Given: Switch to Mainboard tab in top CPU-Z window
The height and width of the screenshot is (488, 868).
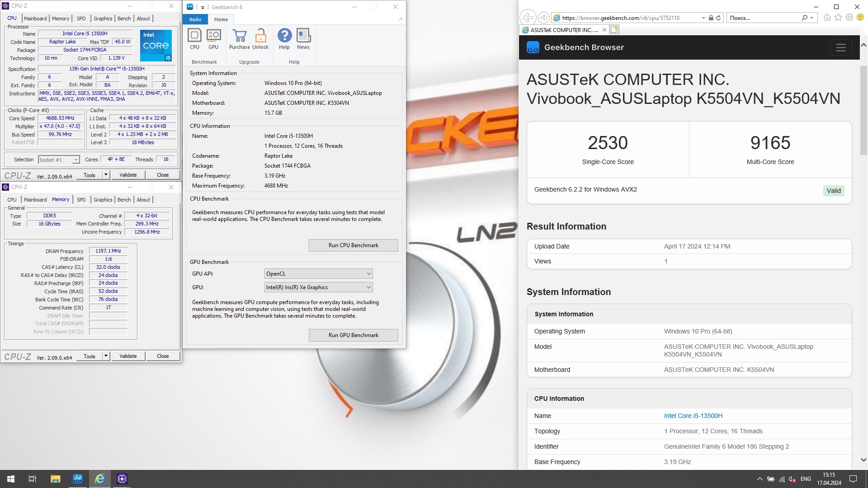Looking at the screenshot, I should (x=35, y=19).
